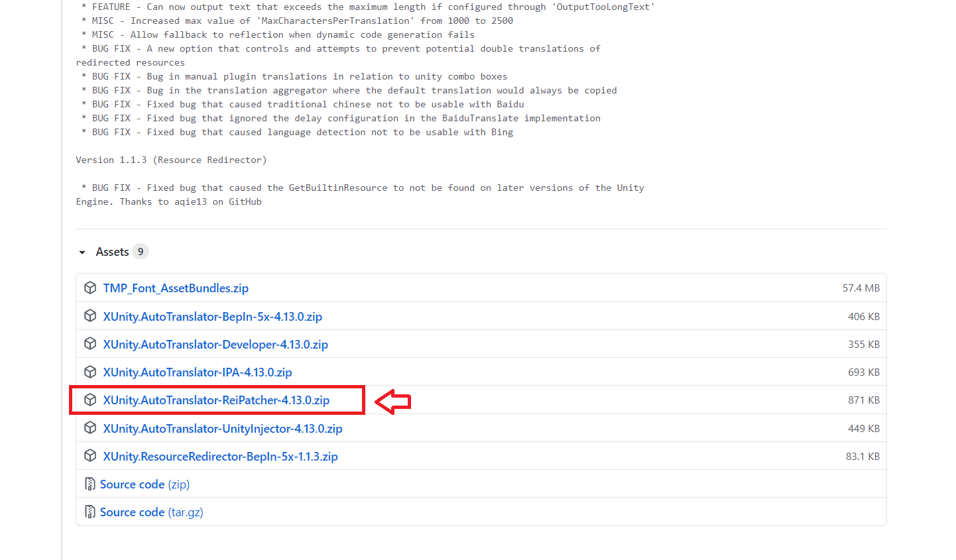Click the 871 KB file size
Viewport: 956px width, 560px height.
coord(864,400)
